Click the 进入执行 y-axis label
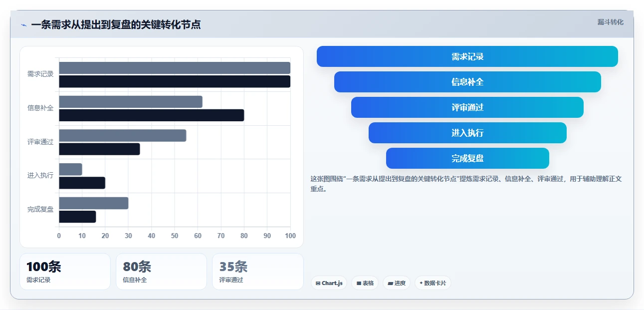 (40, 176)
